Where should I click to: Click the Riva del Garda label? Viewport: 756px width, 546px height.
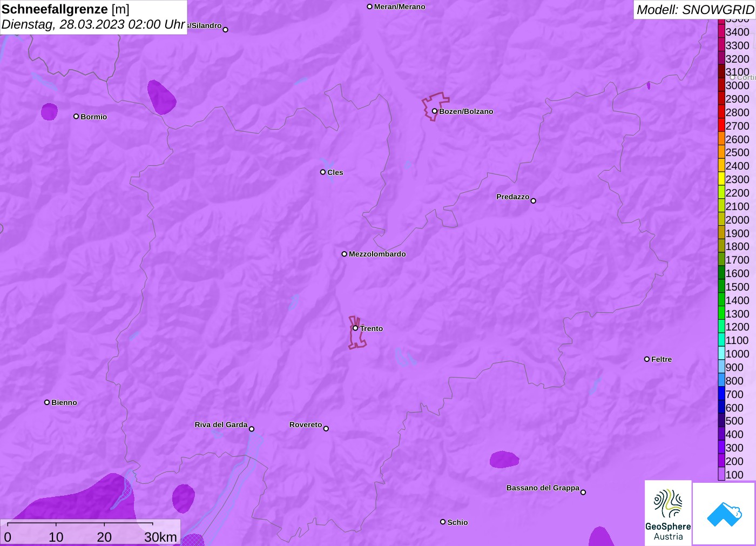click(221, 424)
